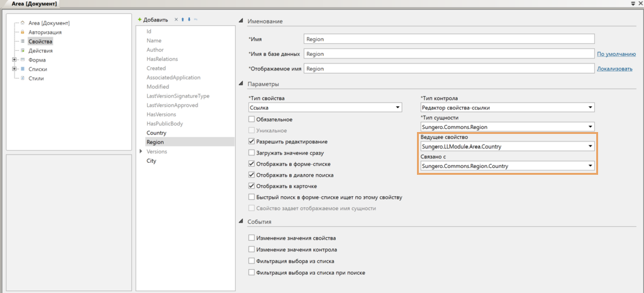644x293 pixels.
Task: Select the City property
Action: coord(151,161)
